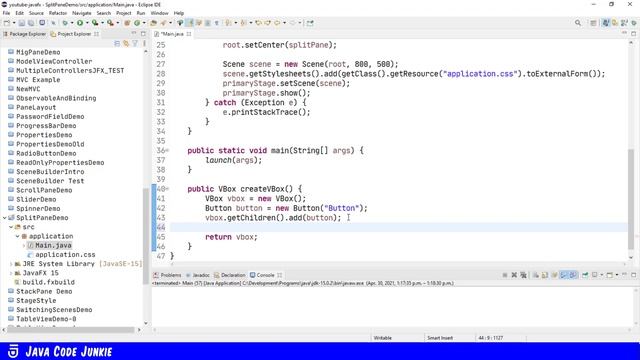Click Display Selected Console icon
The image size is (640, 360).
595,275
